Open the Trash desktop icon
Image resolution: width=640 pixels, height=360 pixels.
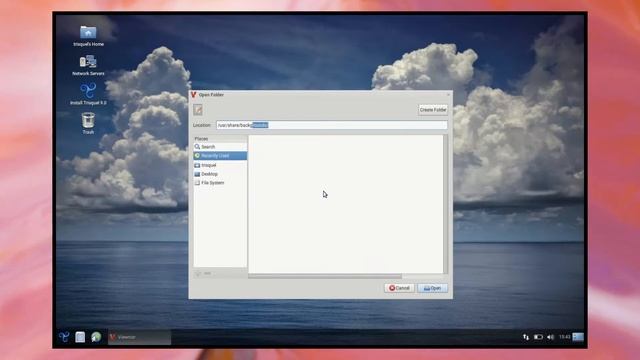click(88, 123)
